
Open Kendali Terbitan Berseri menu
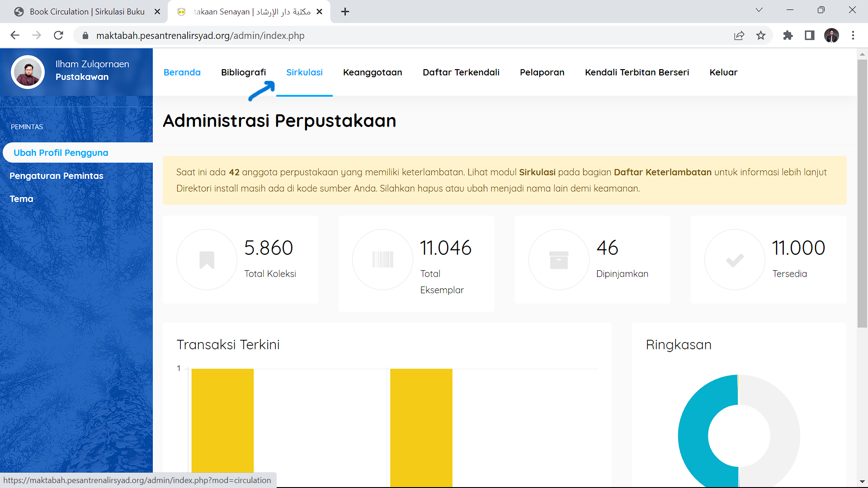point(637,72)
